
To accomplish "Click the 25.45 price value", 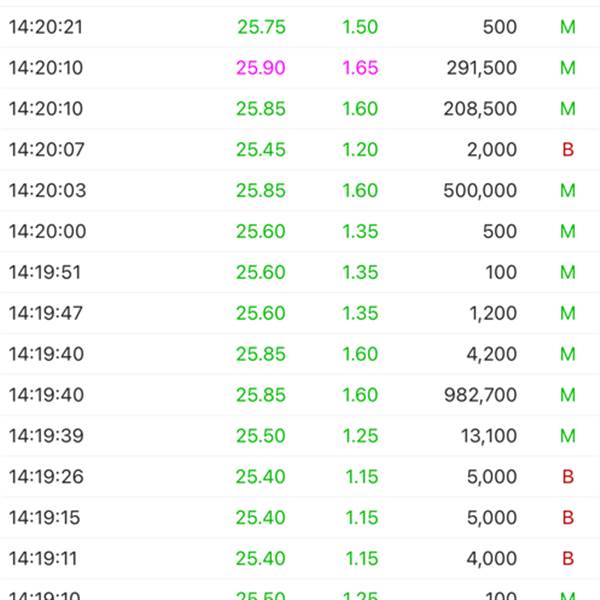I will [x=261, y=150].
